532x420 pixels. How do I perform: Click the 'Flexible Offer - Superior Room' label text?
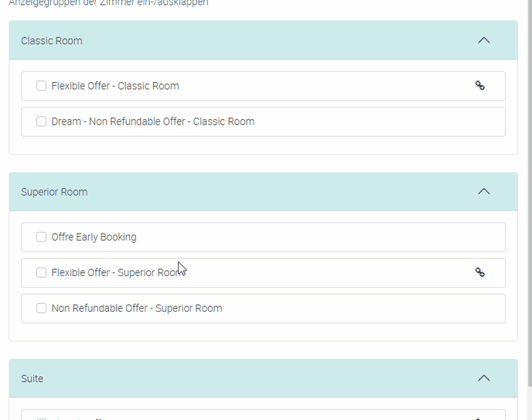[x=116, y=273]
